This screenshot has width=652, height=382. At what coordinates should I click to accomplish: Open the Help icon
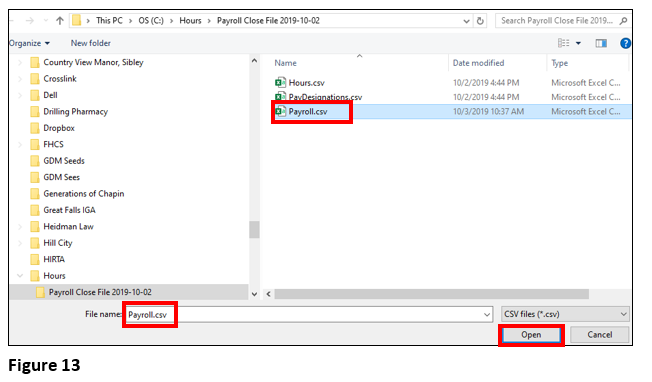pos(625,43)
